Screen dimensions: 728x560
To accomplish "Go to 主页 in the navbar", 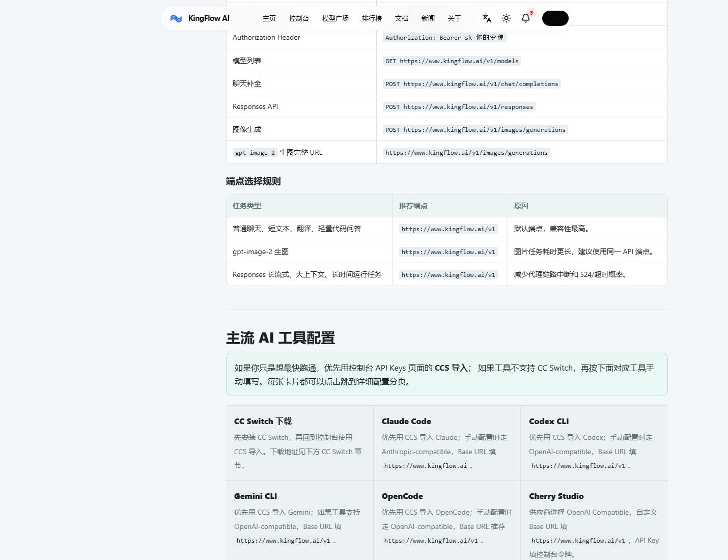I will click(x=269, y=18).
